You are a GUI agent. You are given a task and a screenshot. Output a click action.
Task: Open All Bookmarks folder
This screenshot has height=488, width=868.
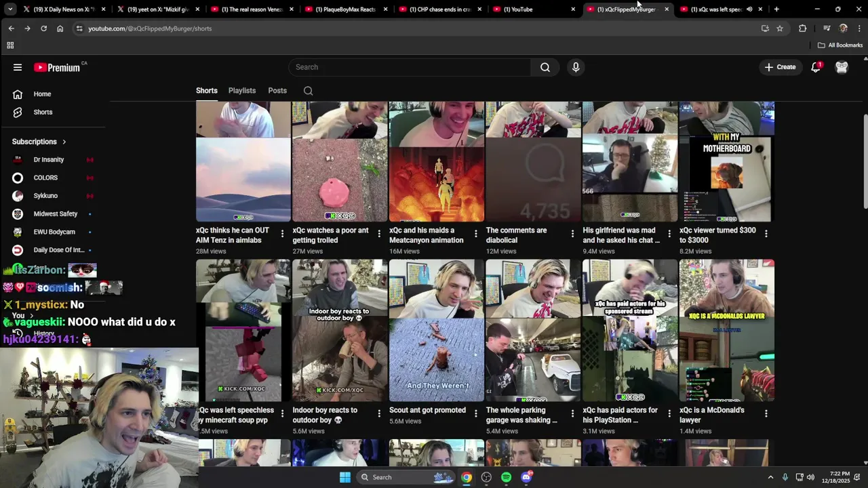[840, 45]
